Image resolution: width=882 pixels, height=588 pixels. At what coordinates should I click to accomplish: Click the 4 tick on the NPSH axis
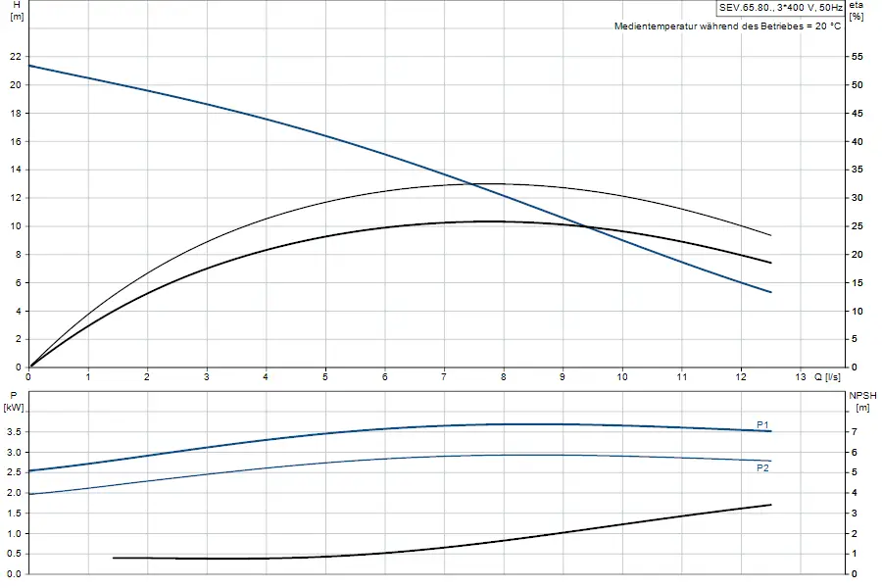click(x=855, y=493)
